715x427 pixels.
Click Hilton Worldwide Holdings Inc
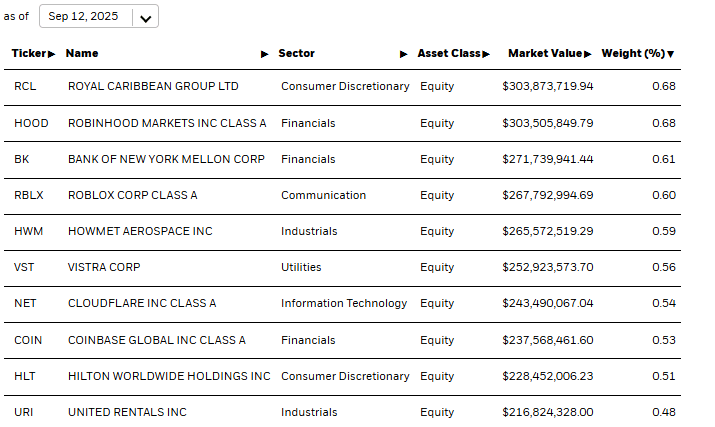coord(169,376)
